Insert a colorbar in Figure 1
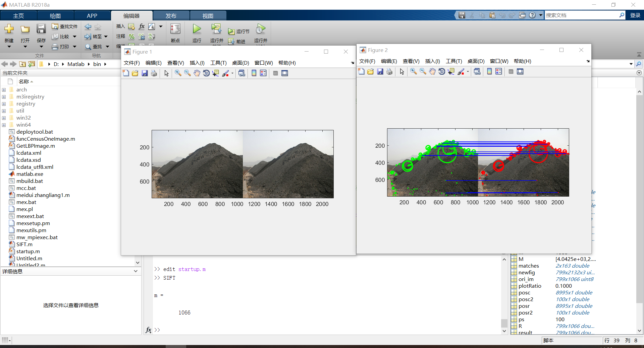This screenshot has width=644, height=348. coord(254,73)
